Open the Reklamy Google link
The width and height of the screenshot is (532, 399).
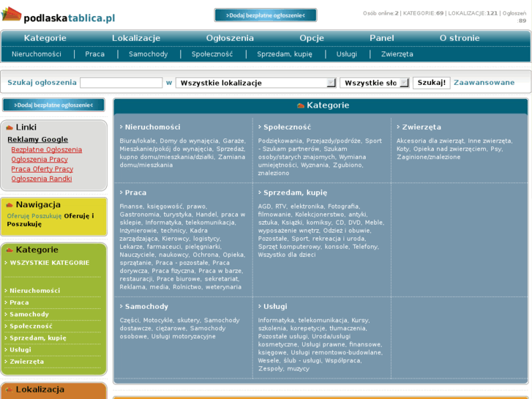[37, 139]
